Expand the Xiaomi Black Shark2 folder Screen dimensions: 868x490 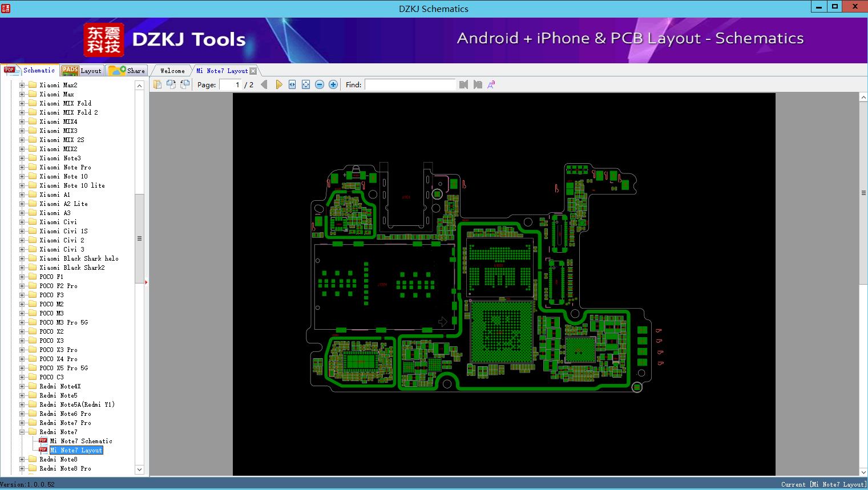pyautogui.click(x=22, y=268)
